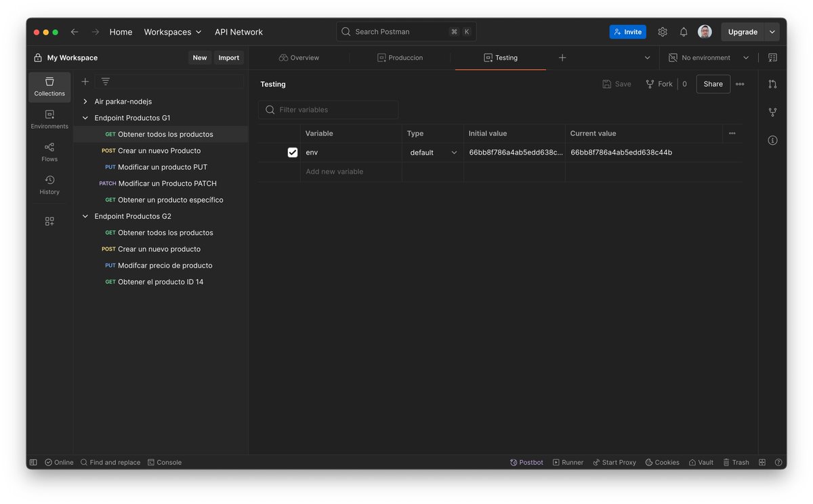Open Modificar un Producto PATCH request

[x=161, y=184]
